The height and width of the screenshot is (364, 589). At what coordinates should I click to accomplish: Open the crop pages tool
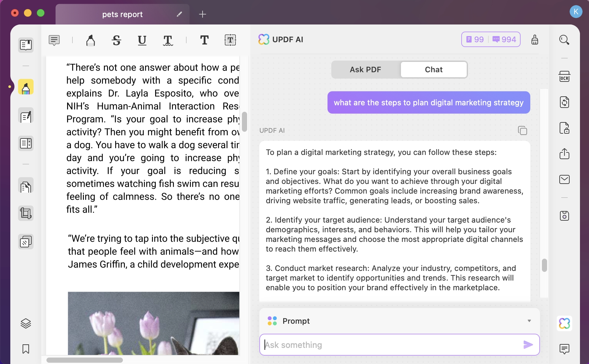coord(26,213)
